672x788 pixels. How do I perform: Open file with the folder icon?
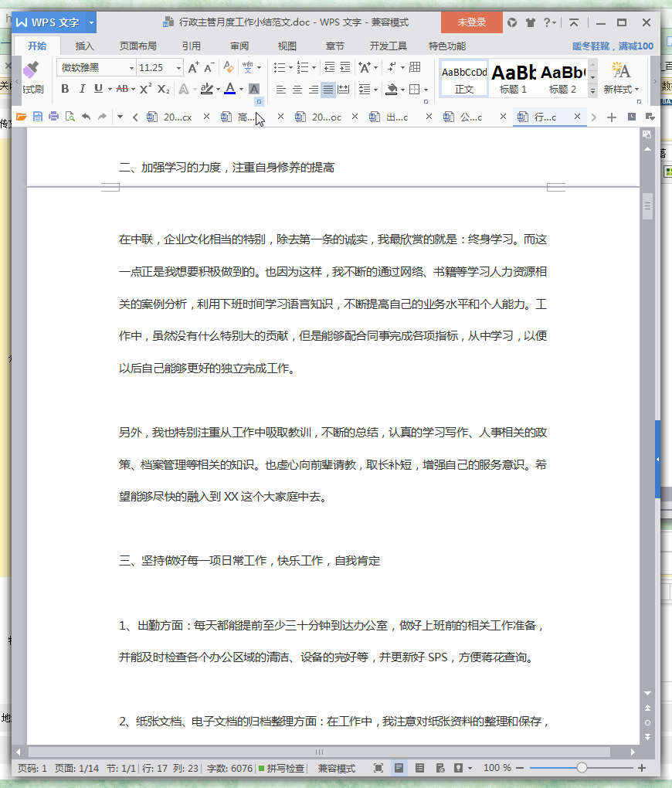click(x=21, y=117)
